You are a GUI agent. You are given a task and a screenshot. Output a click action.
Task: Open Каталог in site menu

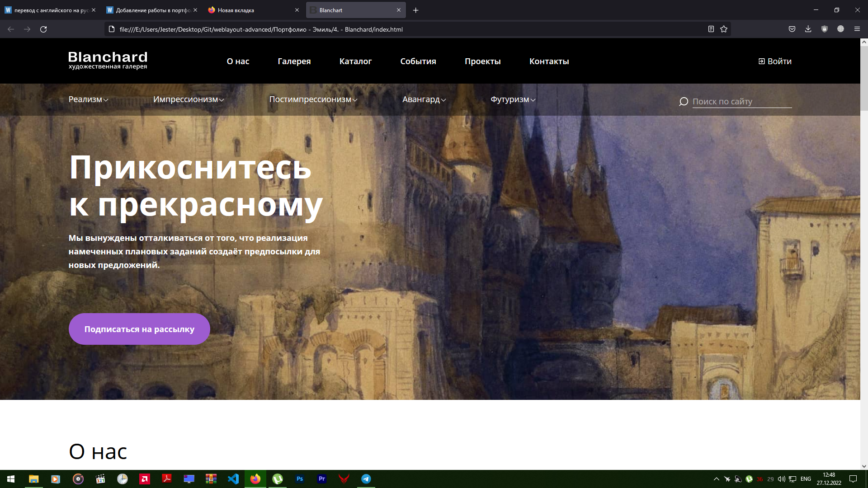355,61
